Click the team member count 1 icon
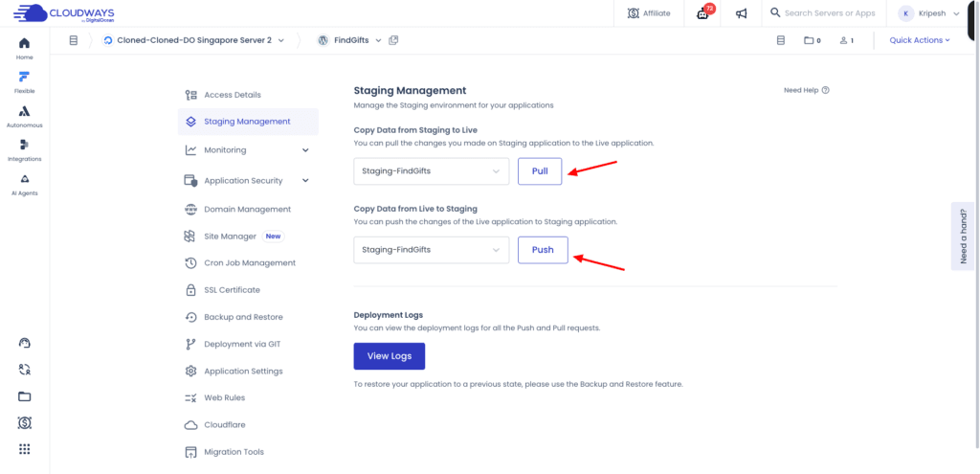 tap(847, 40)
